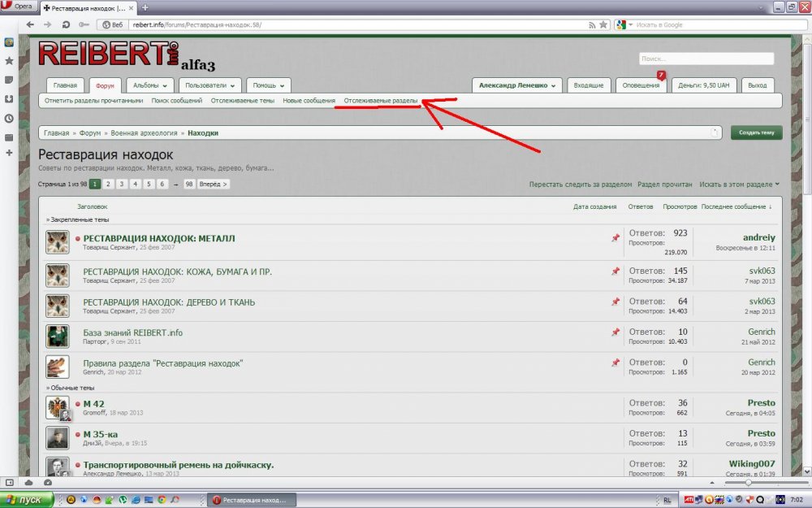Image resolution: width=812 pixels, height=508 pixels.
Task: Click the forum Поиск search field
Action: (x=705, y=59)
